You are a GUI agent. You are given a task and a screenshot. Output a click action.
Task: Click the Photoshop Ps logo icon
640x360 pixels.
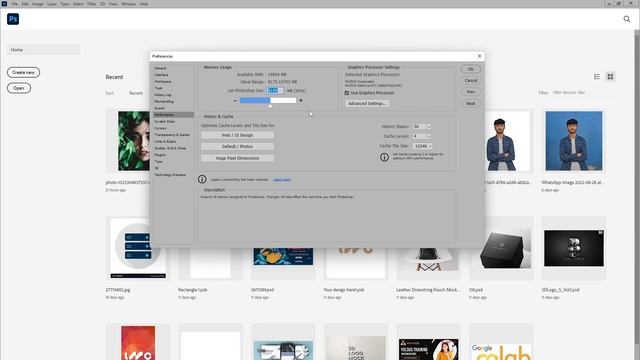(13, 19)
